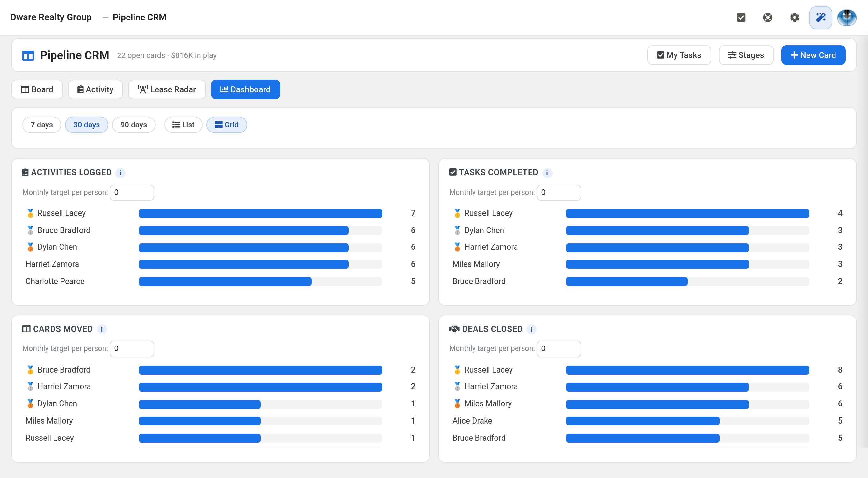Click the Tasks Completed info icon
The height and width of the screenshot is (478, 868).
coord(547,173)
